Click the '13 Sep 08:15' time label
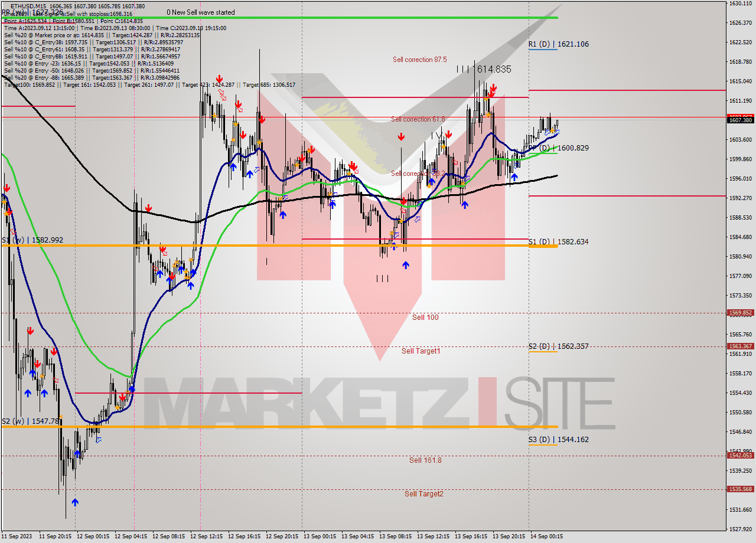Screen dimensions: 756x543 pyautogui.click(x=396, y=537)
